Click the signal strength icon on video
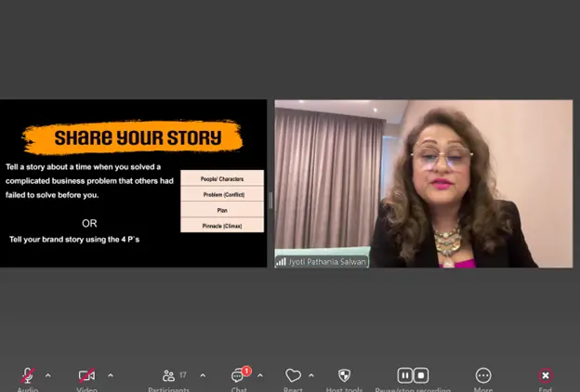The width and height of the screenshot is (580, 392). click(x=281, y=262)
